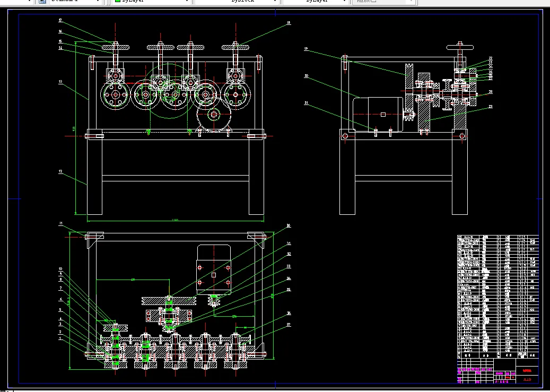Select balloon number 1 label
This screenshot has width=550, height=392.
point(60,338)
